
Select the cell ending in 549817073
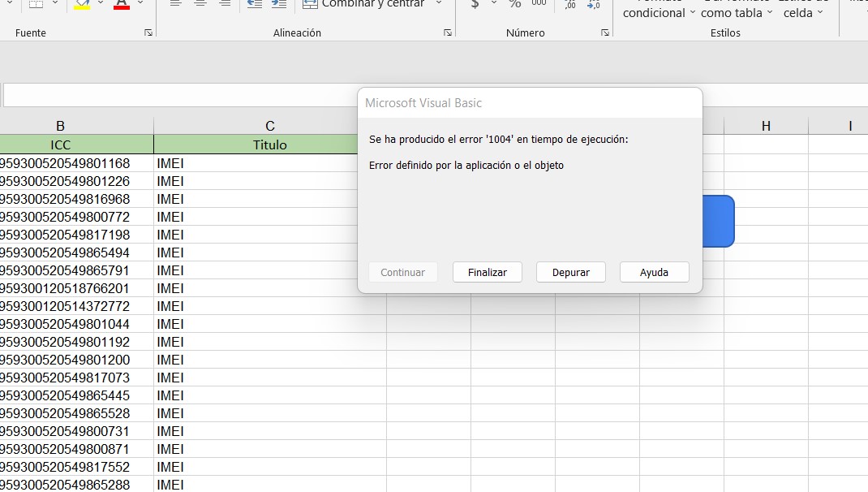point(76,378)
